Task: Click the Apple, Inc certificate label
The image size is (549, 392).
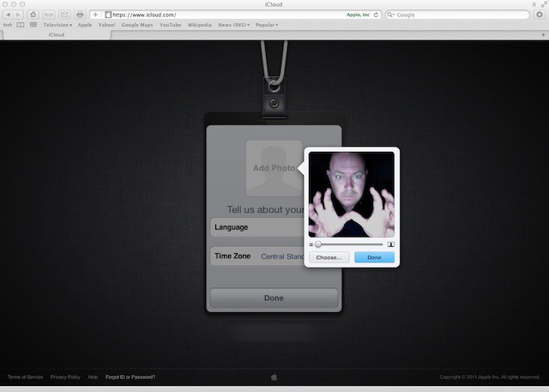Action: [x=358, y=15]
